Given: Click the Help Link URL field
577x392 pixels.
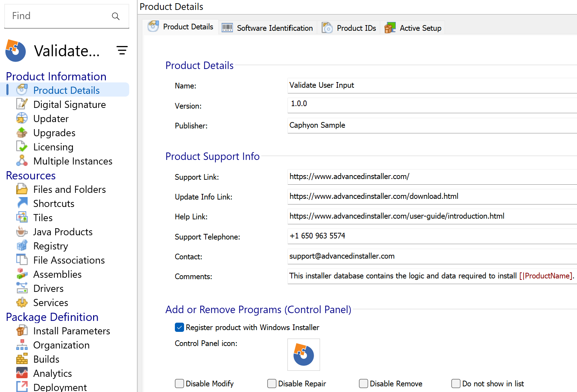Looking at the screenshot, I should (432, 216).
